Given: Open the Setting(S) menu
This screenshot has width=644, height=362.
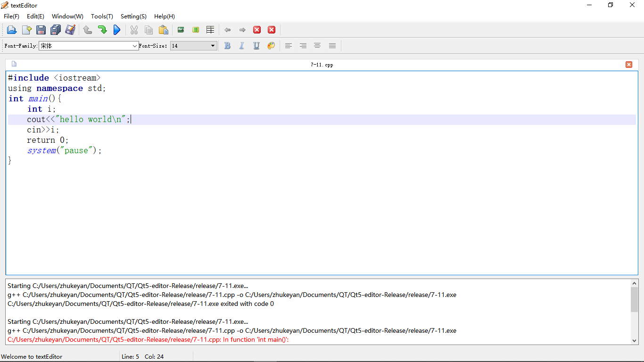Looking at the screenshot, I should tap(133, 16).
